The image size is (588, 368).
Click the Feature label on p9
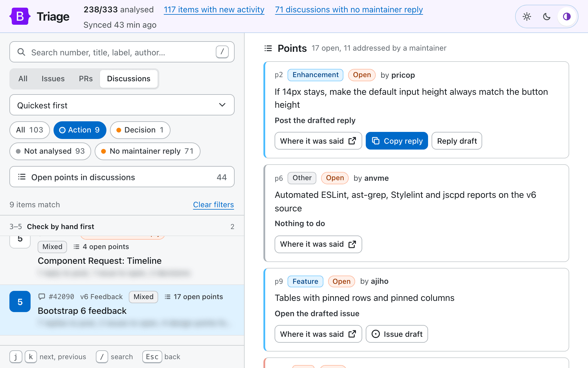click(x=305, y=281)
